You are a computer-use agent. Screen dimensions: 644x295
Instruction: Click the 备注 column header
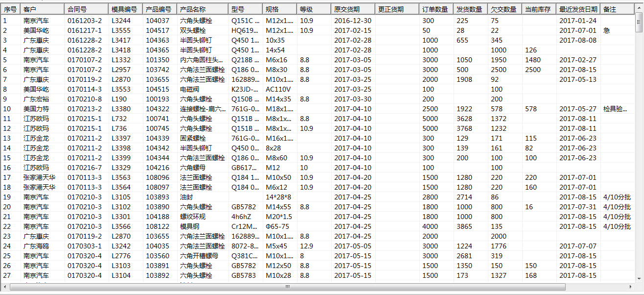tap(618, 9)
